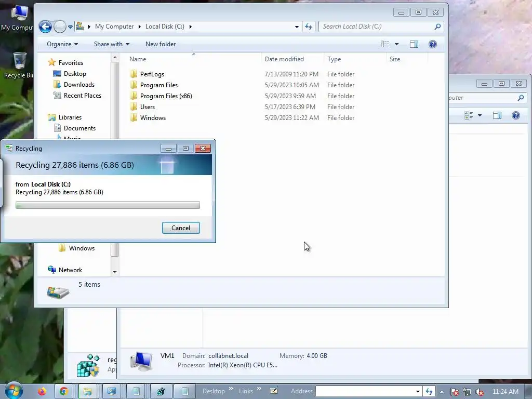Click the Recycling progress bar
Image resolution: width=532 pixels, height=399 pixels.
tap(108, 205)
